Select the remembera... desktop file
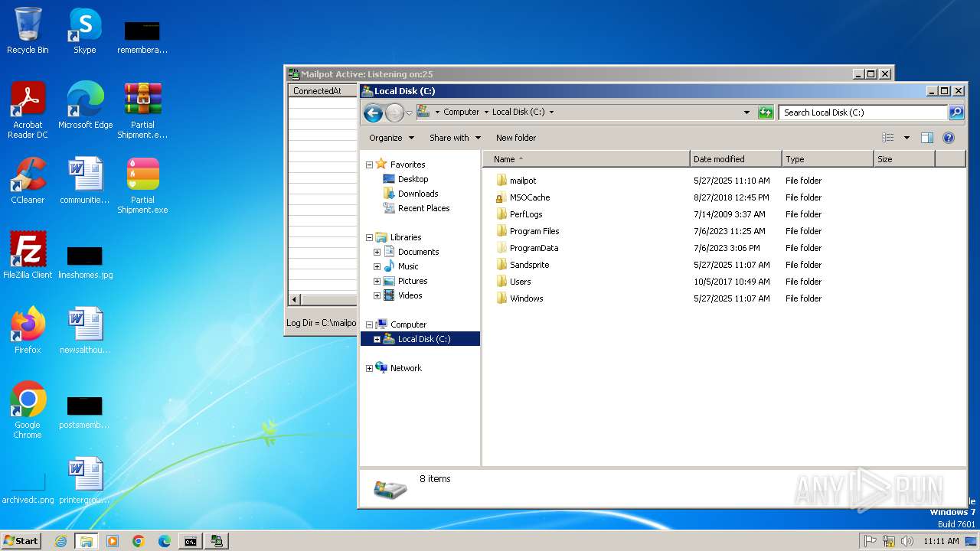This screenshot has width=980, height=551. pos(142,35)
